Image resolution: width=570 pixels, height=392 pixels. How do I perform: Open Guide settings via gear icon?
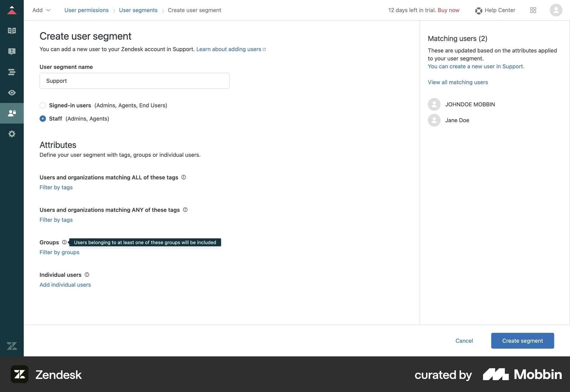tap(12, 134)
